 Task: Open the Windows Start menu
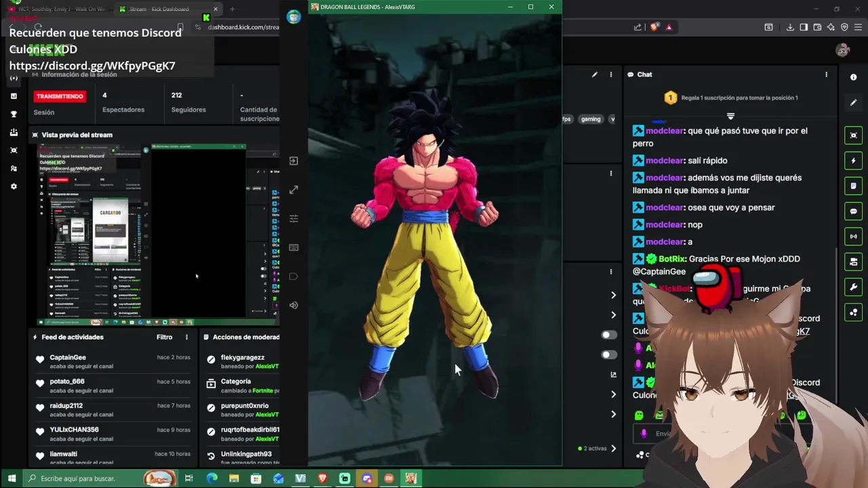(12, 479)
